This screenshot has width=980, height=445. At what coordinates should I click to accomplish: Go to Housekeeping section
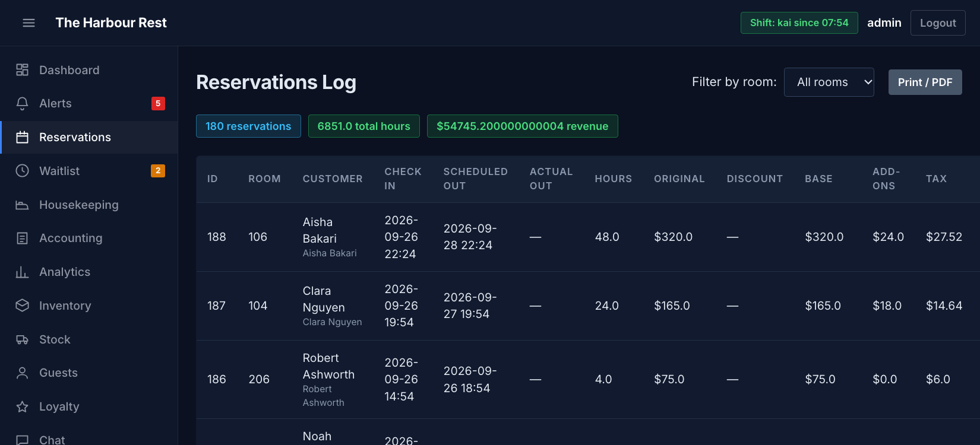[x=89, y=205]
